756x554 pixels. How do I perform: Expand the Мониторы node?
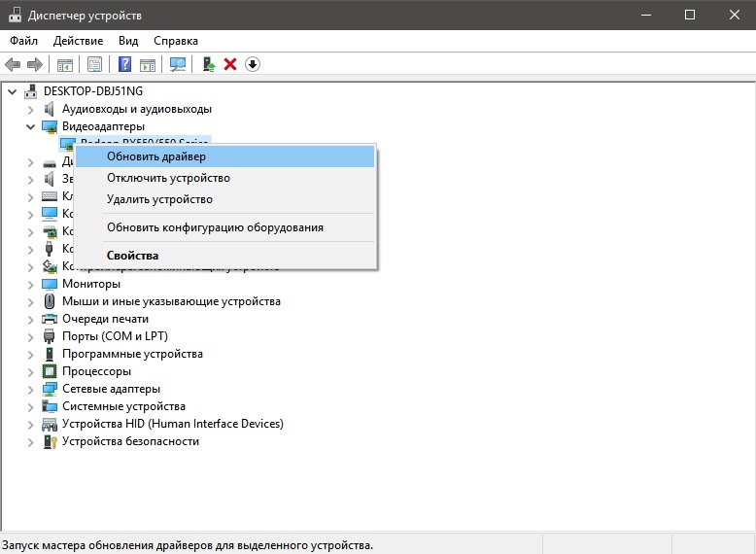pos(31,285)
